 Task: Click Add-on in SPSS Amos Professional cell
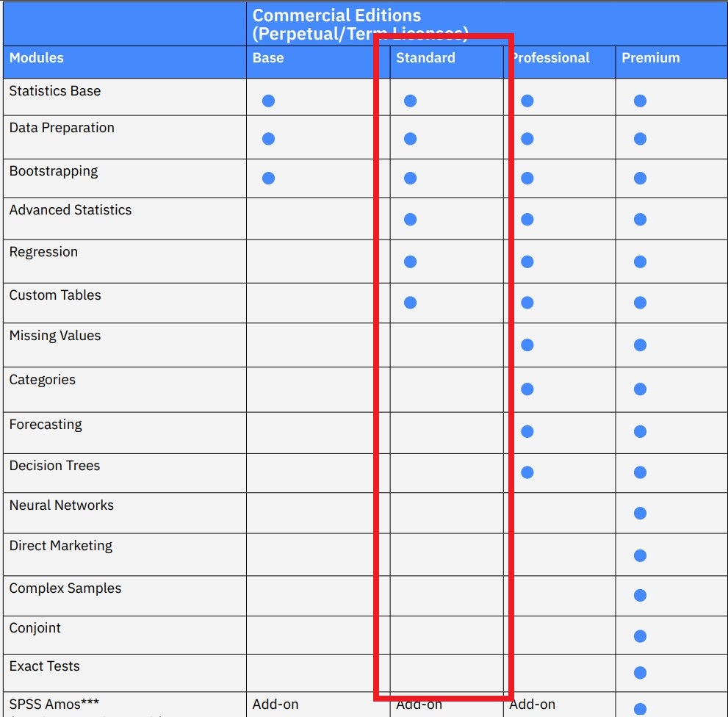[x=532, y=705]
